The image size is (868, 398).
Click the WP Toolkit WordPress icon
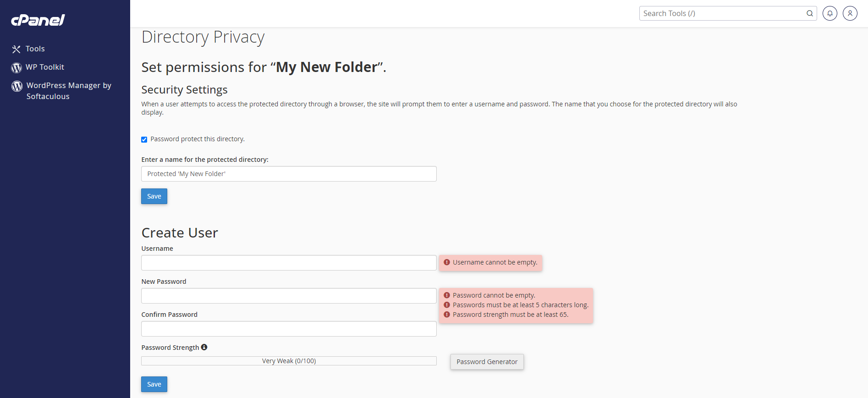pos(16,67)
